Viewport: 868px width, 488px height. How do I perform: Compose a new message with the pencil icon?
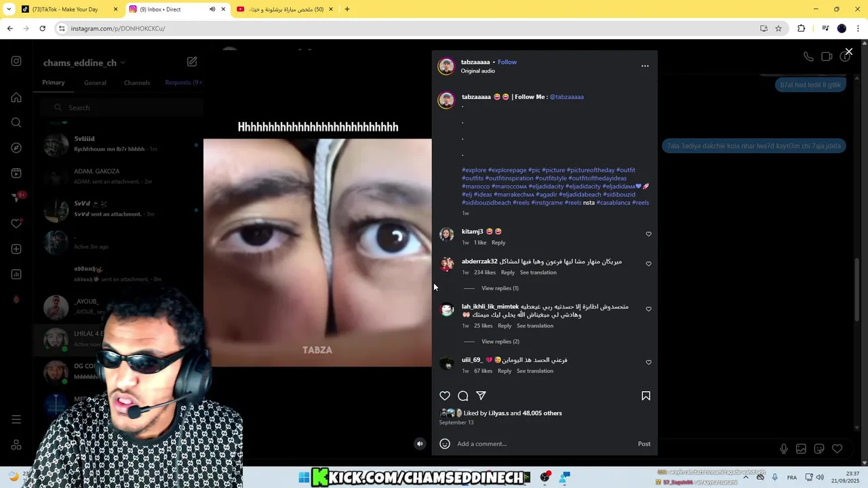click(192, 62)
